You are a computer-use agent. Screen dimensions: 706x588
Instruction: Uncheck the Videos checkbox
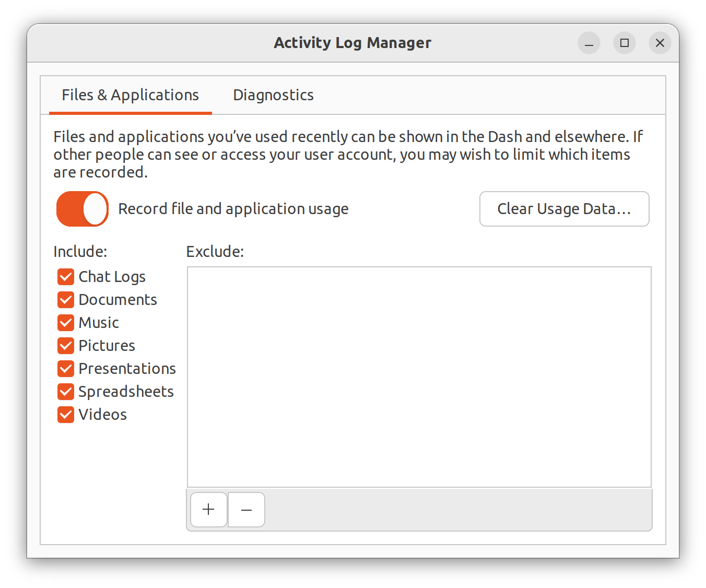[66, 415]
